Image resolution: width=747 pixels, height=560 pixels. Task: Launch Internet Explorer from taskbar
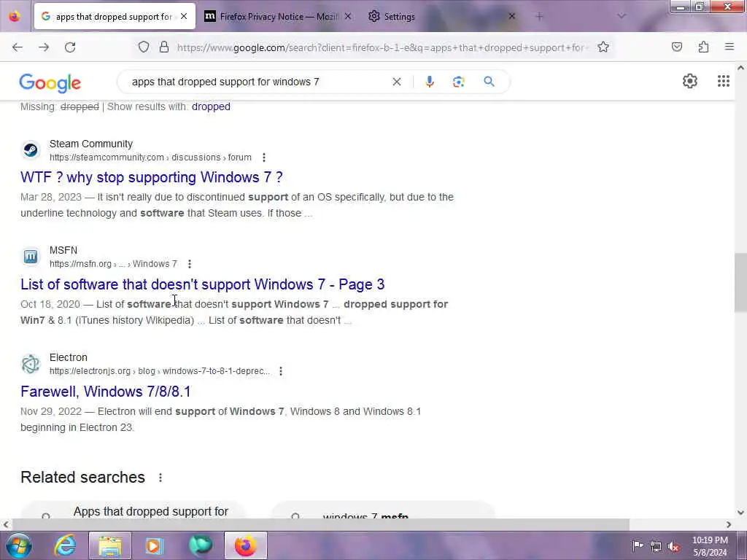65,545
